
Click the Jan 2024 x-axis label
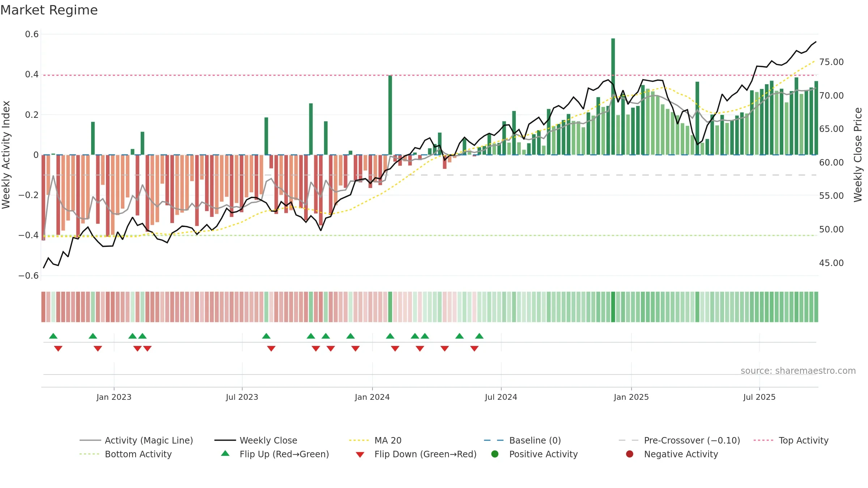point(372,397)
